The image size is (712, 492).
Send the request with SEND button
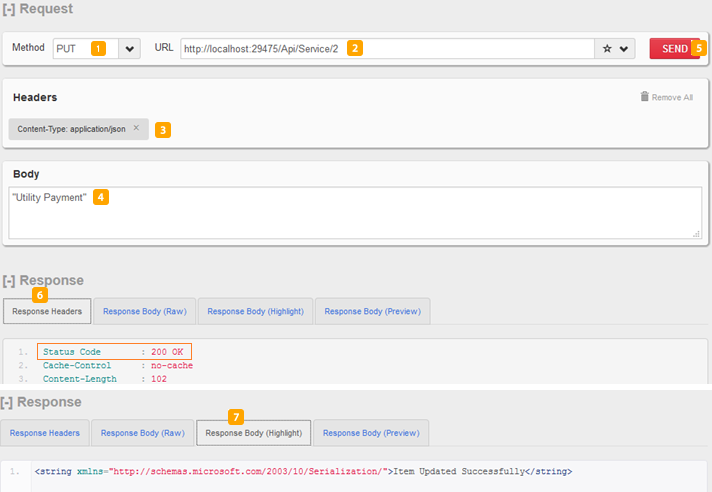(675, 49)
